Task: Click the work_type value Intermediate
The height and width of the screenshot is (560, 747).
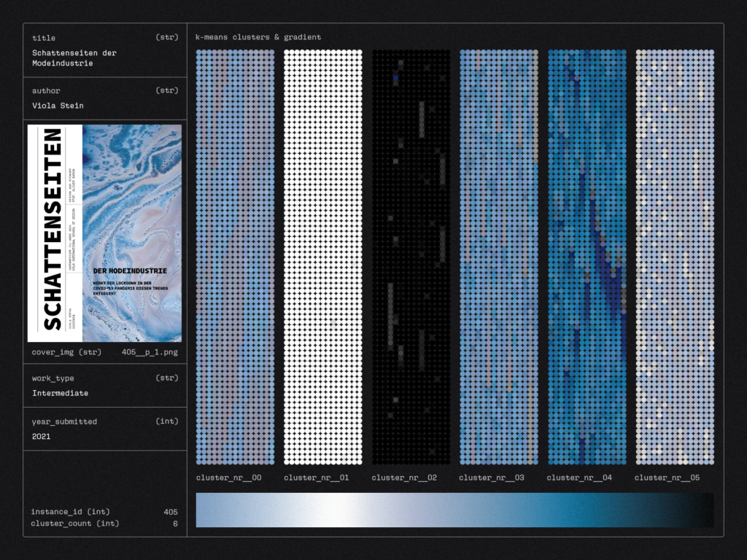Action: [60, 393]
